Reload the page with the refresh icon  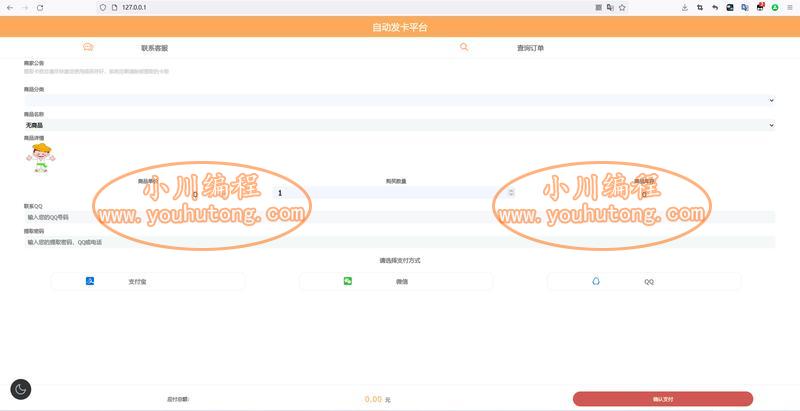[40, 8]
